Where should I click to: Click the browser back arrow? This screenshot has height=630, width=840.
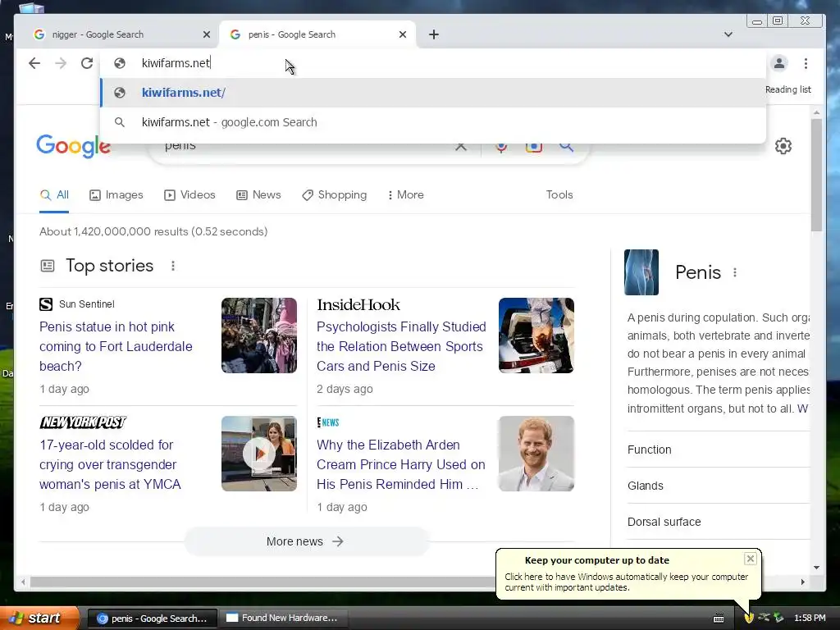coord(34,63)
